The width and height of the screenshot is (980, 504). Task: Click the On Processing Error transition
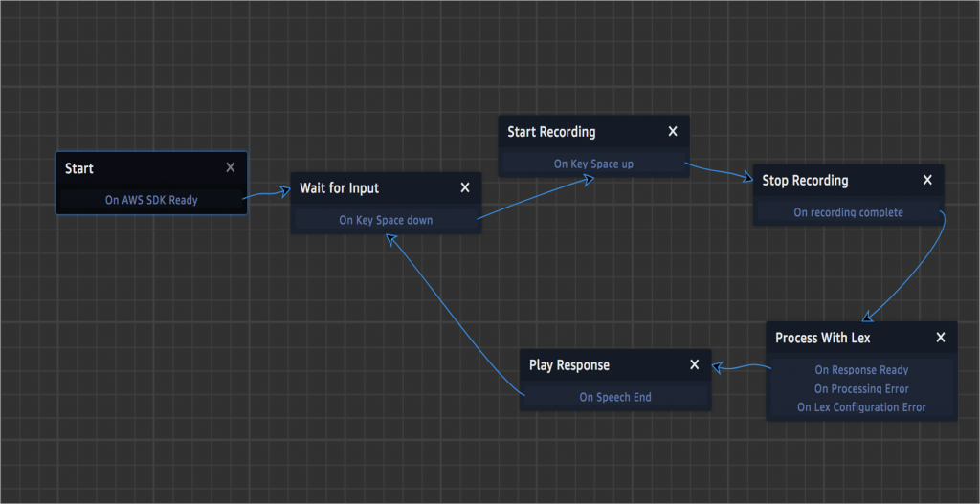(861, 388)
